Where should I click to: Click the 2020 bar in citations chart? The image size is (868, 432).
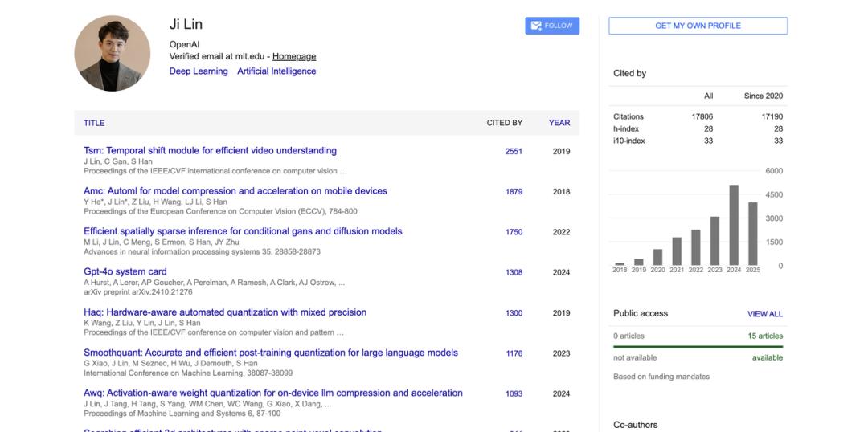tap(657, 257)
